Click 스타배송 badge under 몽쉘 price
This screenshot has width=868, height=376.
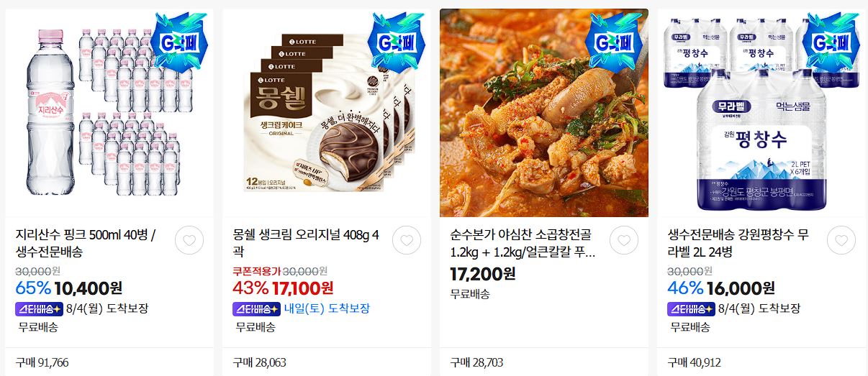pos(256,308)
